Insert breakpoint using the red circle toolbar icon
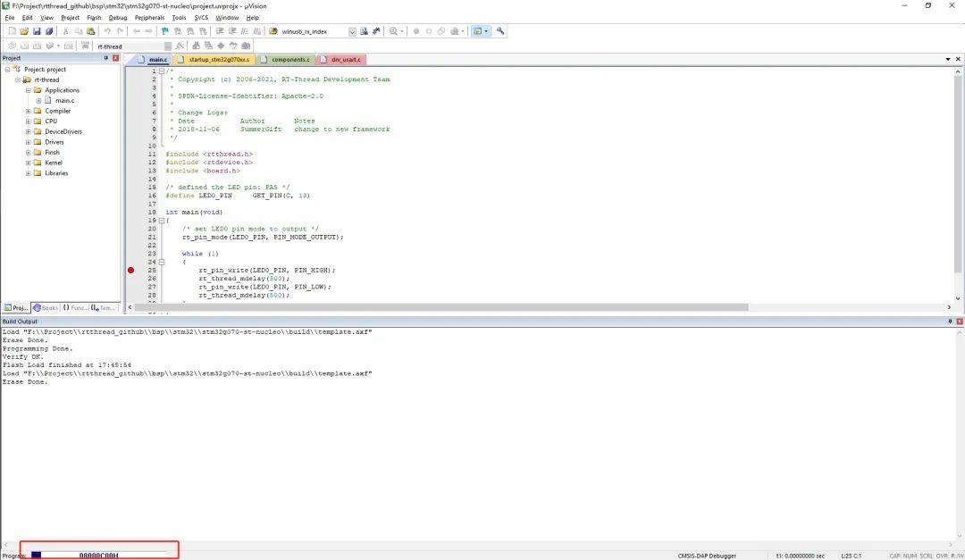Viewport: 965px width, 560px height. [416, 31]
